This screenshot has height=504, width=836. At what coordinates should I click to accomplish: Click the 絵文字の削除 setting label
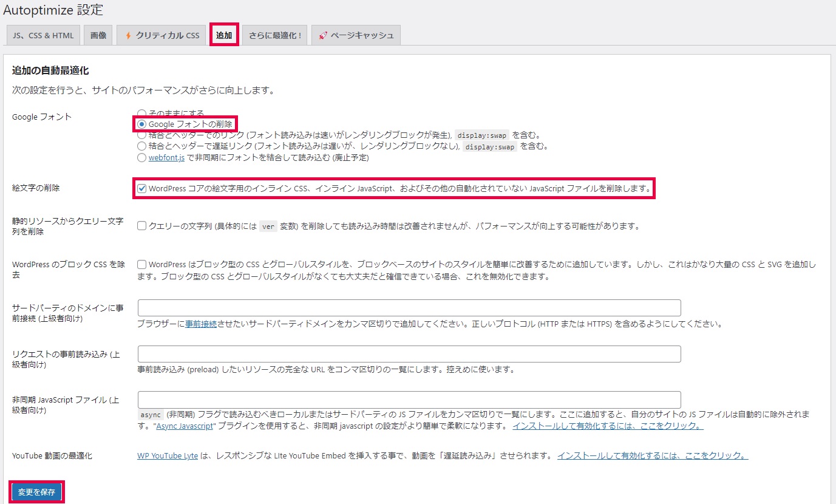pos(36,188)
